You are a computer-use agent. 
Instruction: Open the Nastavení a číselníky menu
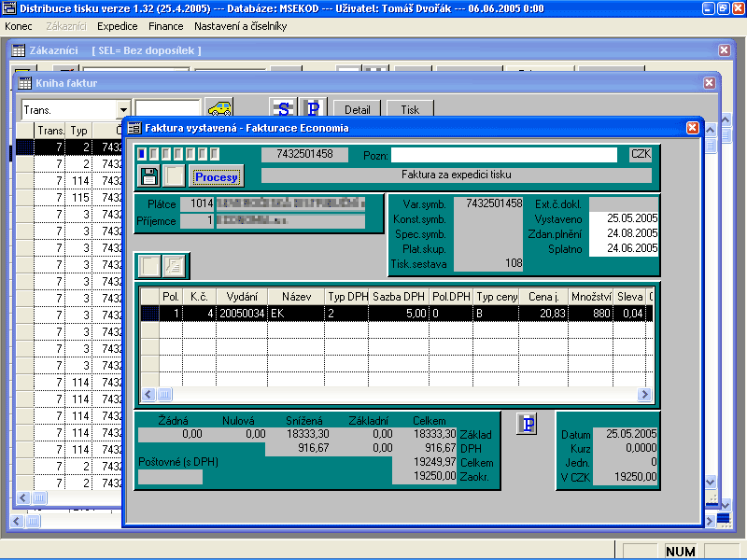click(240, 26)
